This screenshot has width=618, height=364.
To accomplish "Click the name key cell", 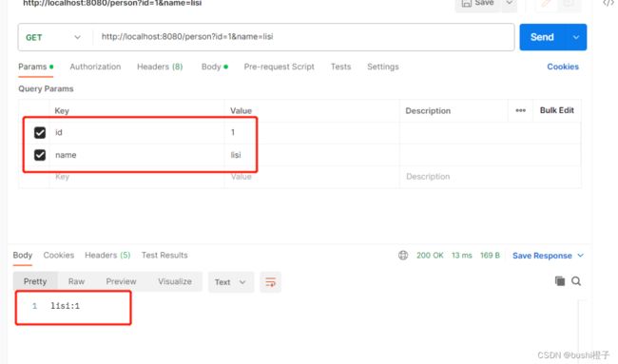I will [137, 155].
